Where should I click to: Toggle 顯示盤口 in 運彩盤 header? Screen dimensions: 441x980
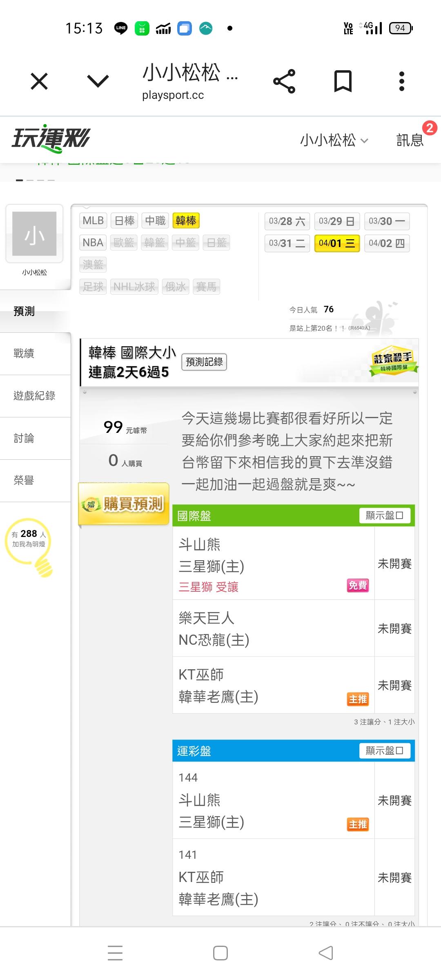385,751
